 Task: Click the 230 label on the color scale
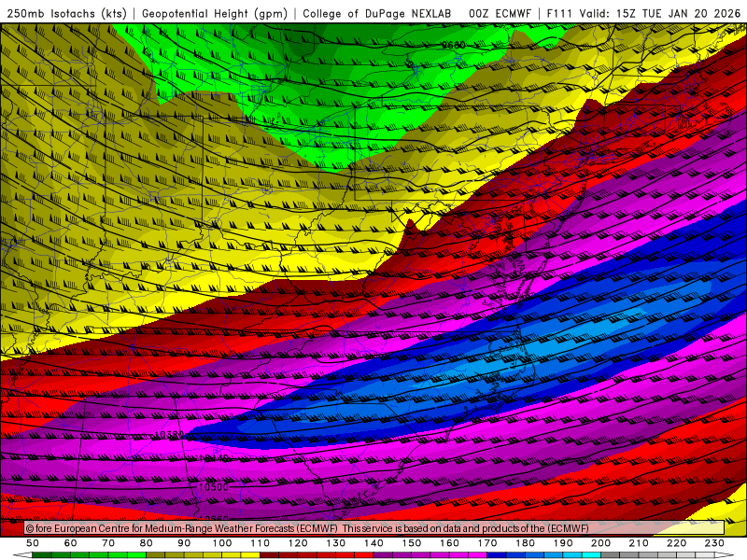point(714,543)
